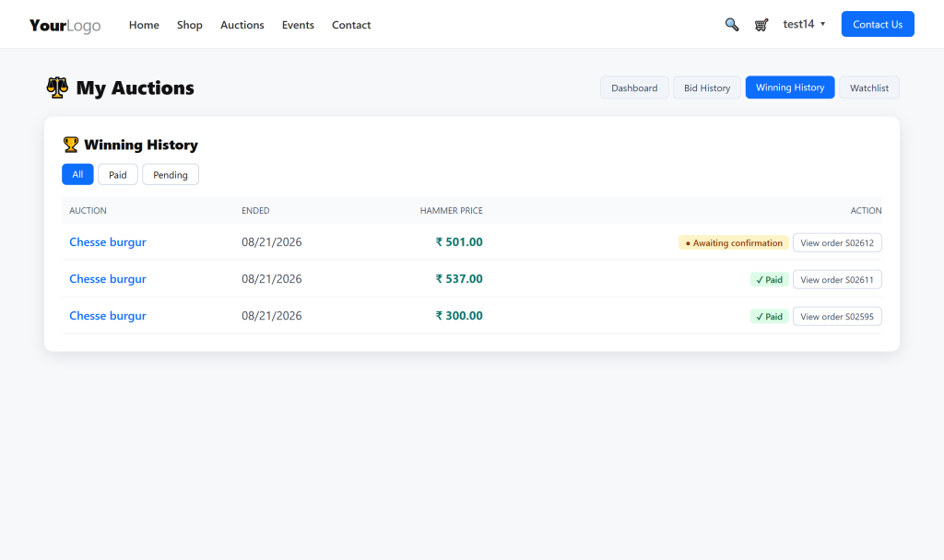Screen dimensions: 944x560
Task: View order S02612
Action: (837, 243)
